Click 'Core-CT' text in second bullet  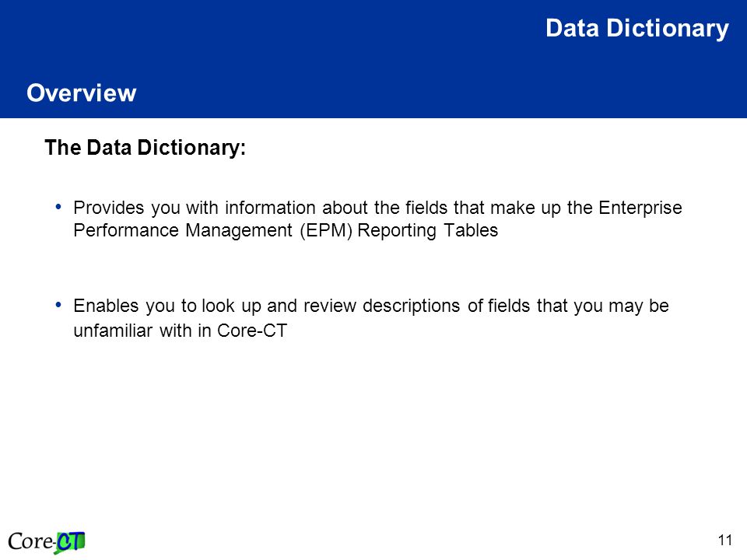pos(252,331)
